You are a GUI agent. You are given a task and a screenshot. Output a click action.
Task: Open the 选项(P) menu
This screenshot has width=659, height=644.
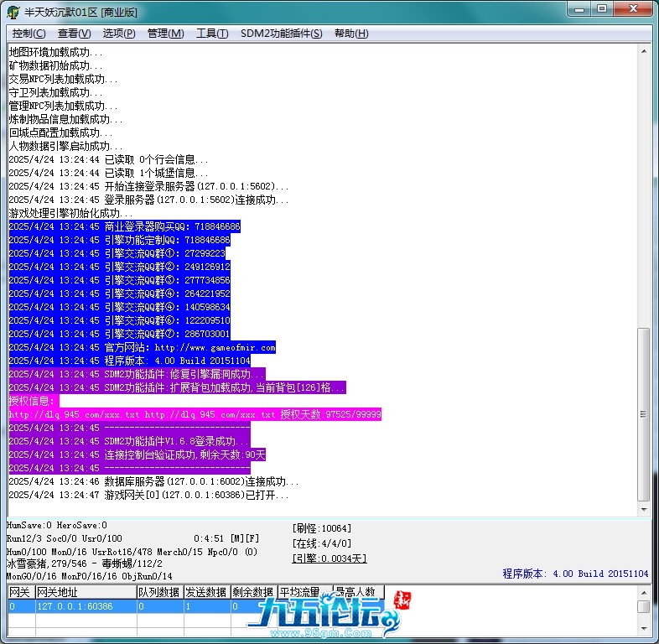point(119,34)
